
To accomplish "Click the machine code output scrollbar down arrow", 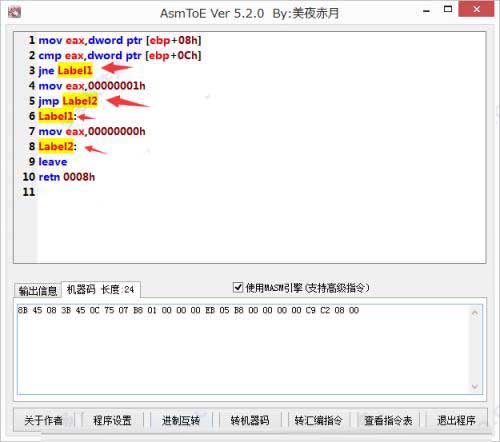I will click(x=475, y=386).
